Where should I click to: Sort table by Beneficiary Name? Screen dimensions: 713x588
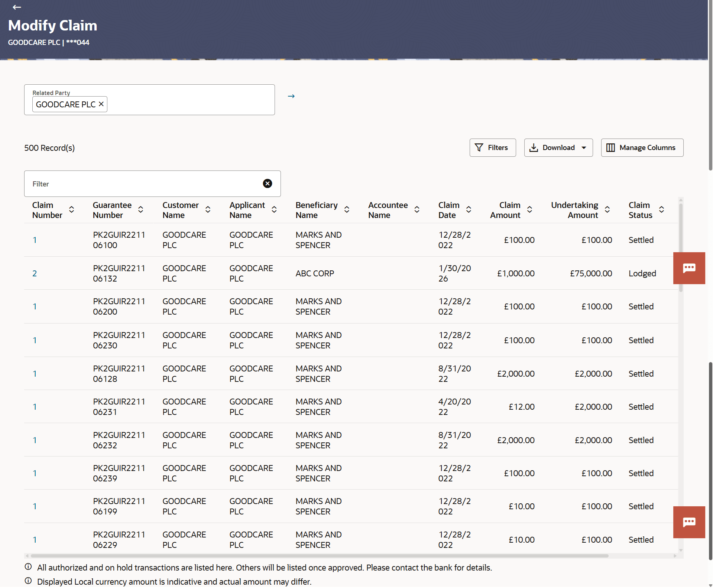tap(347, 210)
